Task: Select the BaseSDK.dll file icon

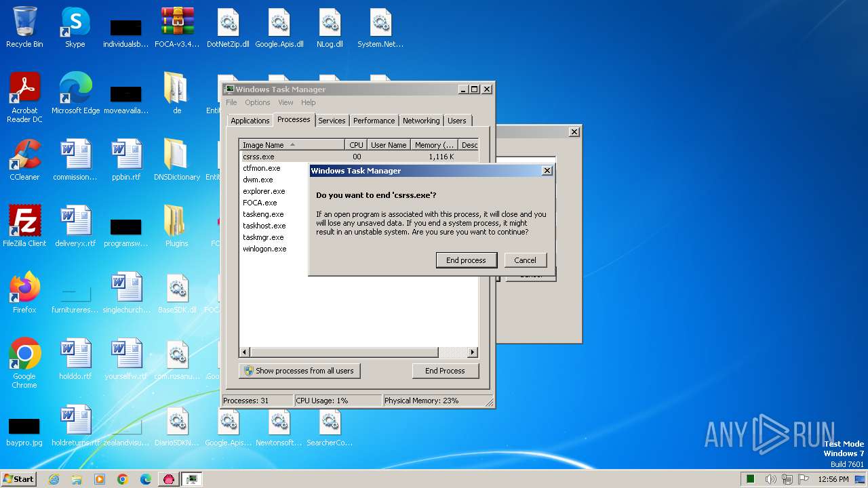Action: tap(177, 293)
